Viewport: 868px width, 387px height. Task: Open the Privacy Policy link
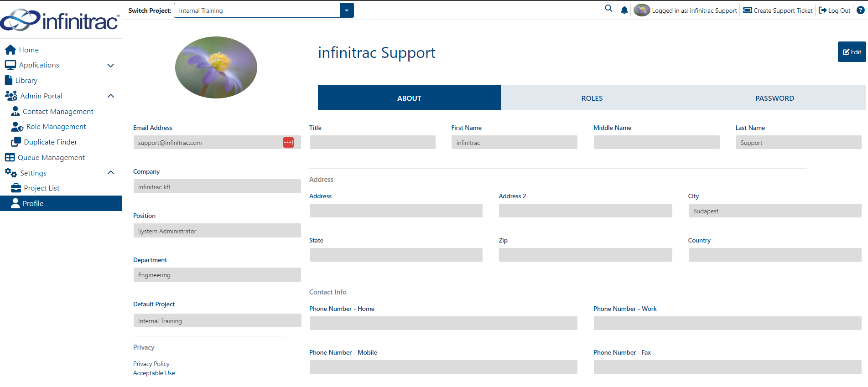151,364
